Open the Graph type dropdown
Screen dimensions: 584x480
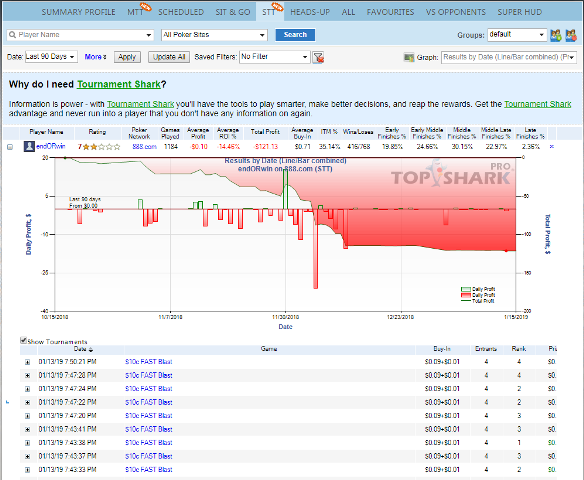(x=509, y=57)
